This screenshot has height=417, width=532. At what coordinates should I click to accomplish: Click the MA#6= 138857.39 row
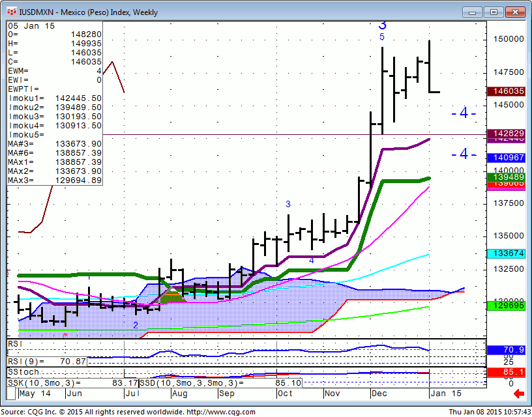click(55, 153)
